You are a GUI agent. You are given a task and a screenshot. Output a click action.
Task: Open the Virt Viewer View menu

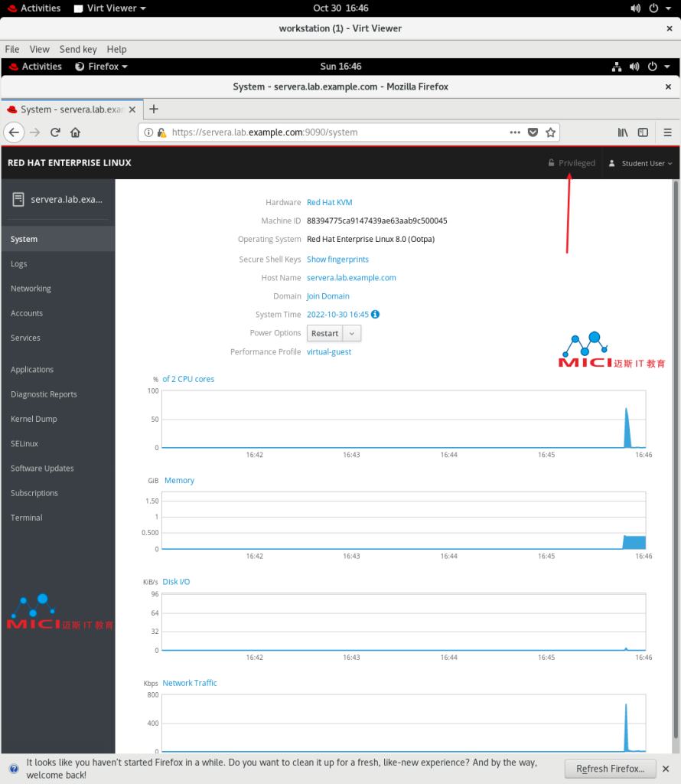click(40, 49)
